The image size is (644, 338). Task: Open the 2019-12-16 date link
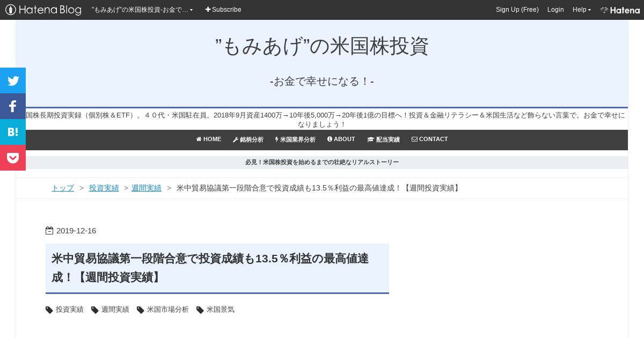coord(76,231)
